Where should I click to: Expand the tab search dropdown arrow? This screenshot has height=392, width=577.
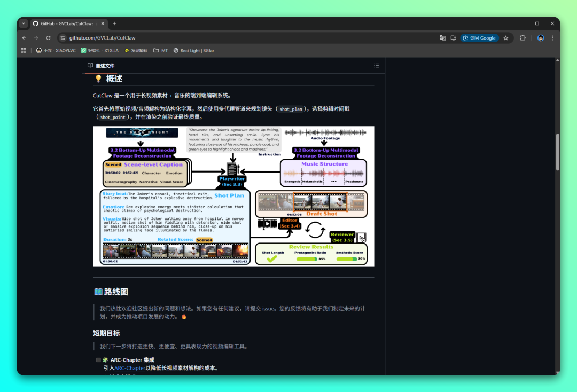point(24,23)
